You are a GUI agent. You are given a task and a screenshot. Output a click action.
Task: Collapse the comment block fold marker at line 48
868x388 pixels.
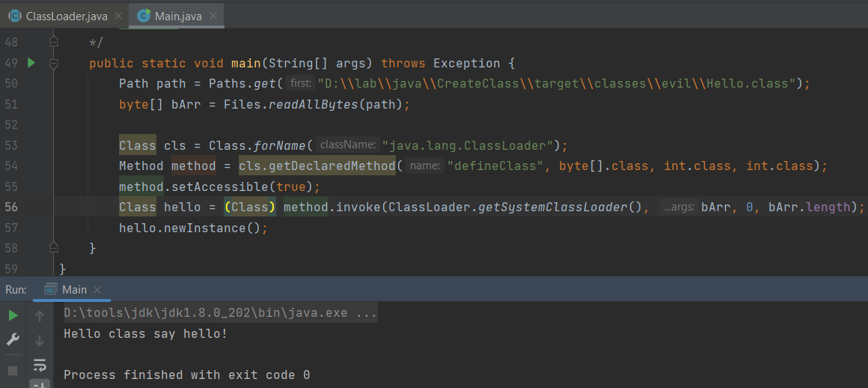[53, 41]
